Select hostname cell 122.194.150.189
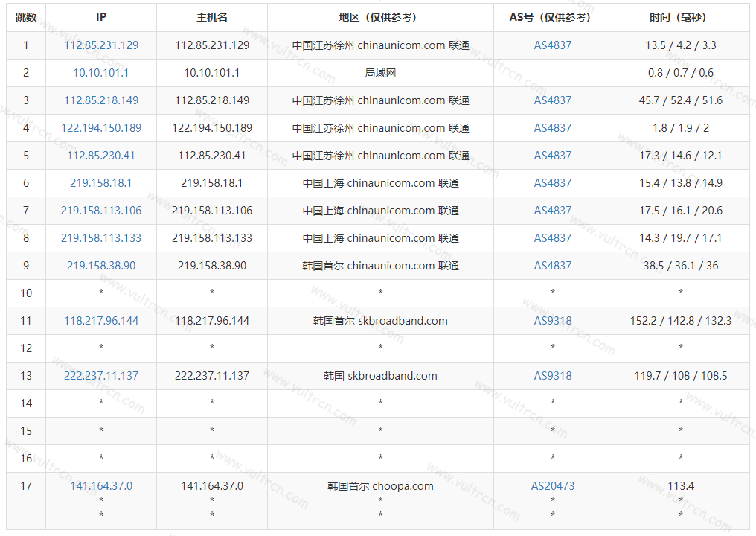Viewport: 756px width, 536px height. 212,128
